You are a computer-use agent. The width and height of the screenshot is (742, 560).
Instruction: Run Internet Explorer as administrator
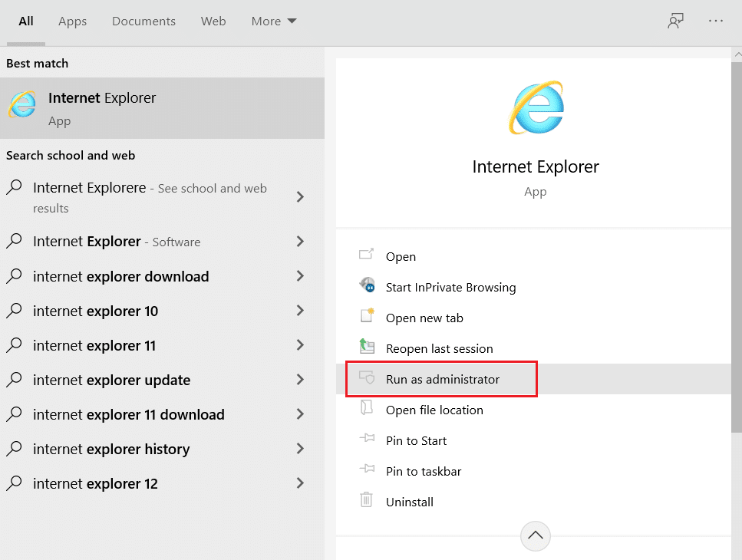click(444, 379)
